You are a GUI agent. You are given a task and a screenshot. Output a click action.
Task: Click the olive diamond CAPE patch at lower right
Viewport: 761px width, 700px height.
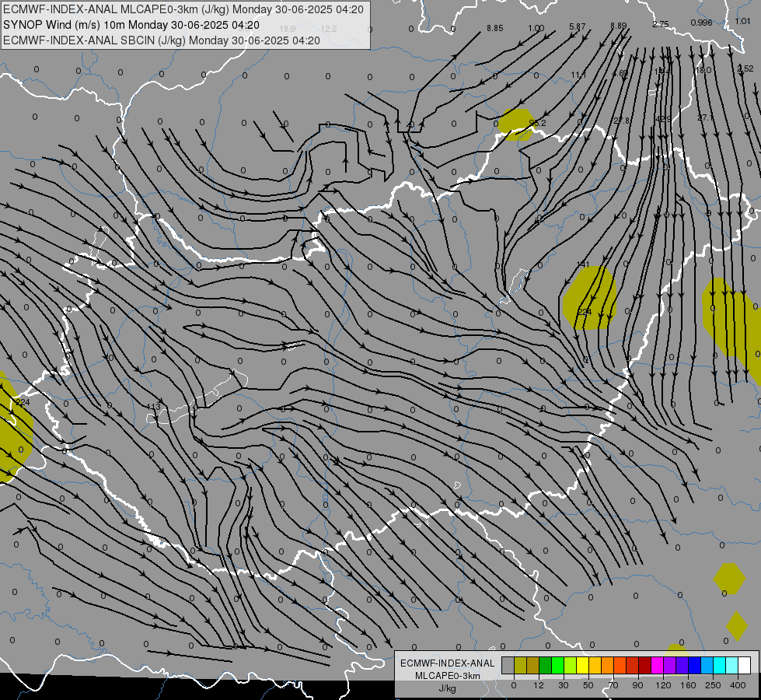coord(737,625)
